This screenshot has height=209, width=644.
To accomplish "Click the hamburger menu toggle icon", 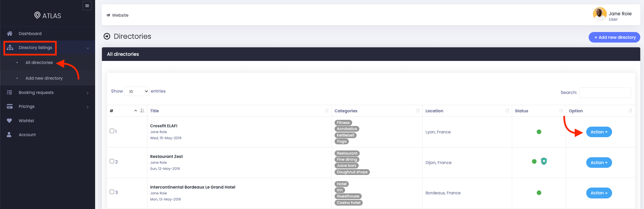I will [87, 5].
